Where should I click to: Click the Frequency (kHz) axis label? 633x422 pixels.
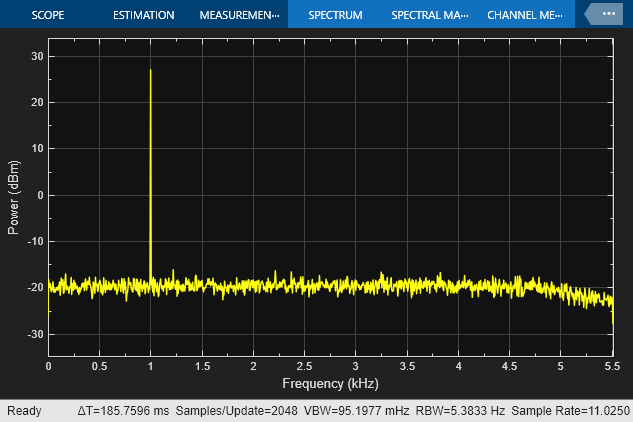[x=331, y=384]
